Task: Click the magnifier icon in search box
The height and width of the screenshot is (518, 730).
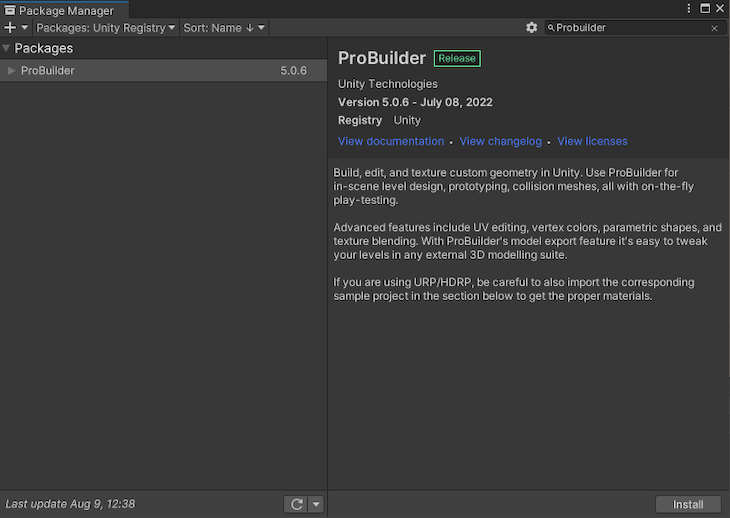Action: click(x=551, y=28)
